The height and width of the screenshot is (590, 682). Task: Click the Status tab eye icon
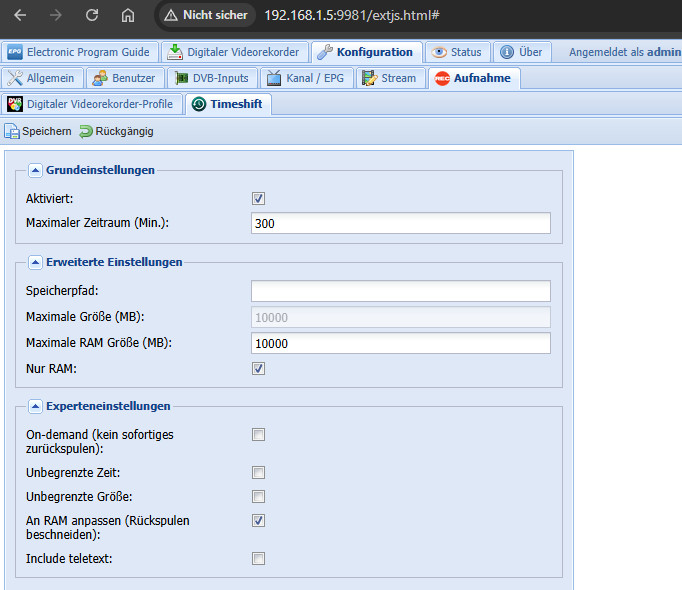click(x=439, y=52)
